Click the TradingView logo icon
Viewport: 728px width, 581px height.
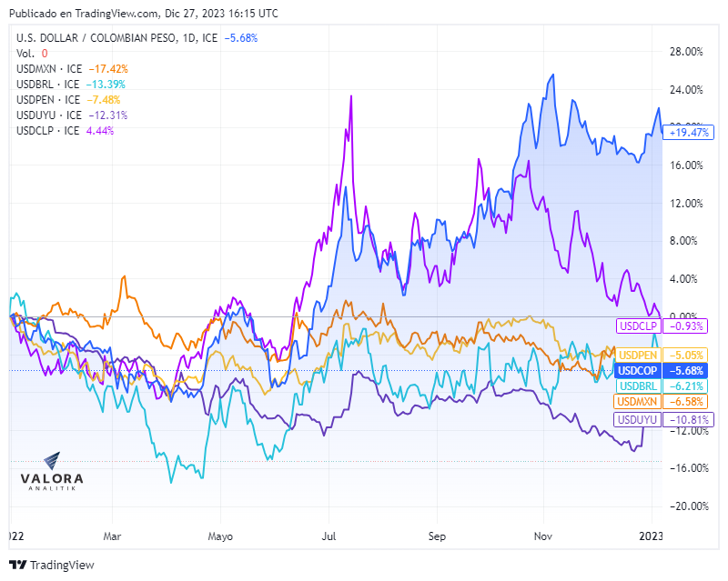[x=17, y=565]
